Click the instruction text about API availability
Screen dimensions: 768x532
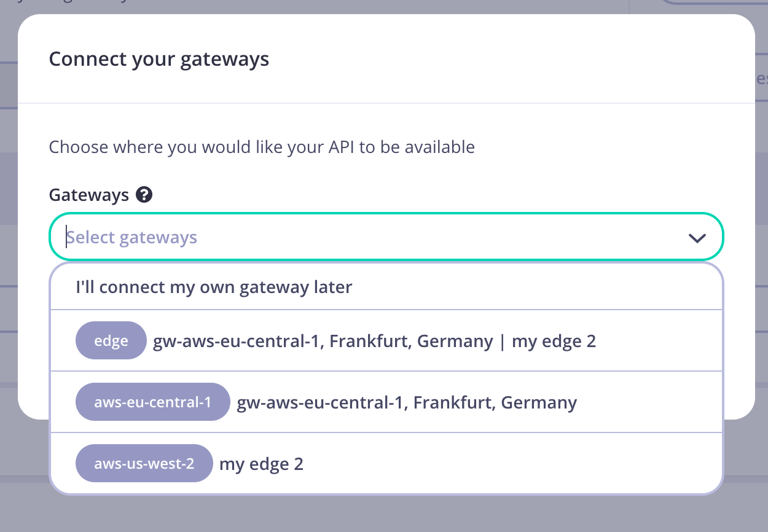[x=261, y=147]
